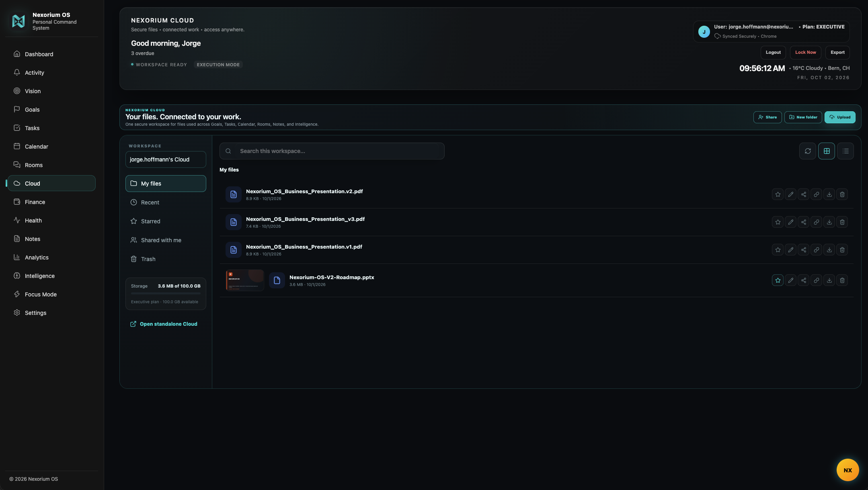This screenshot has width=868, height=490.
Task: Click the storage usage progress bar
Action: click(166, 294)
